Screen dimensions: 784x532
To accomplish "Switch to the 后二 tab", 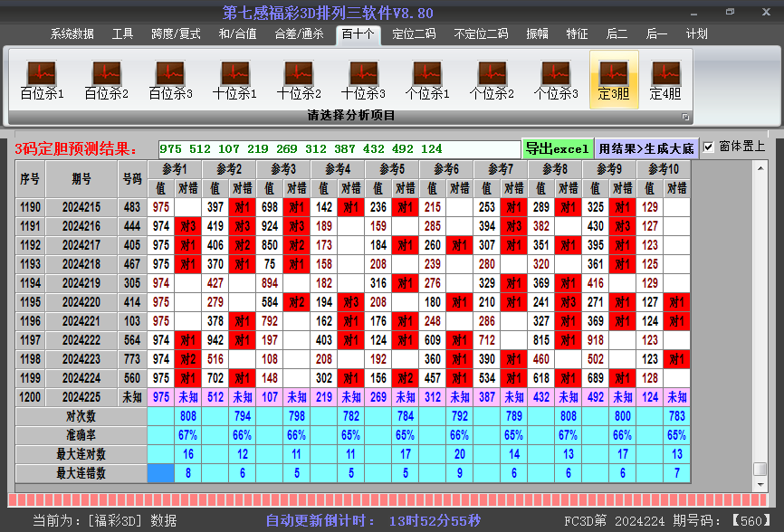I will 617,34.
